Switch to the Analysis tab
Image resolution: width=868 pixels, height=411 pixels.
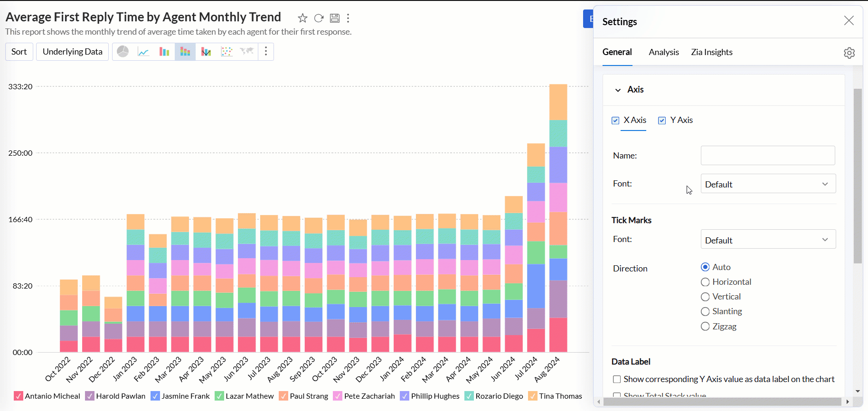point(663,52)
